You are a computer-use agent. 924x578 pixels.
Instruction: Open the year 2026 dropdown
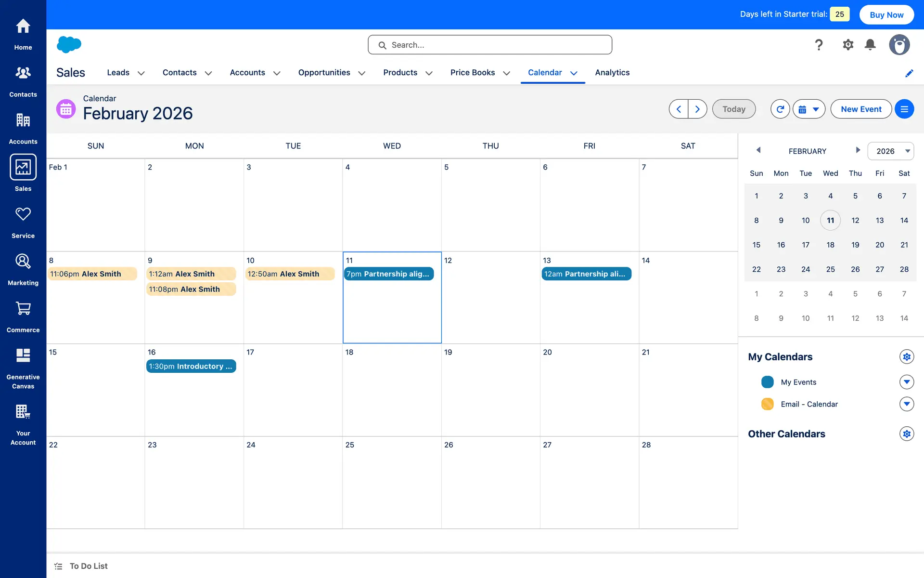click(x=890, y=151)
